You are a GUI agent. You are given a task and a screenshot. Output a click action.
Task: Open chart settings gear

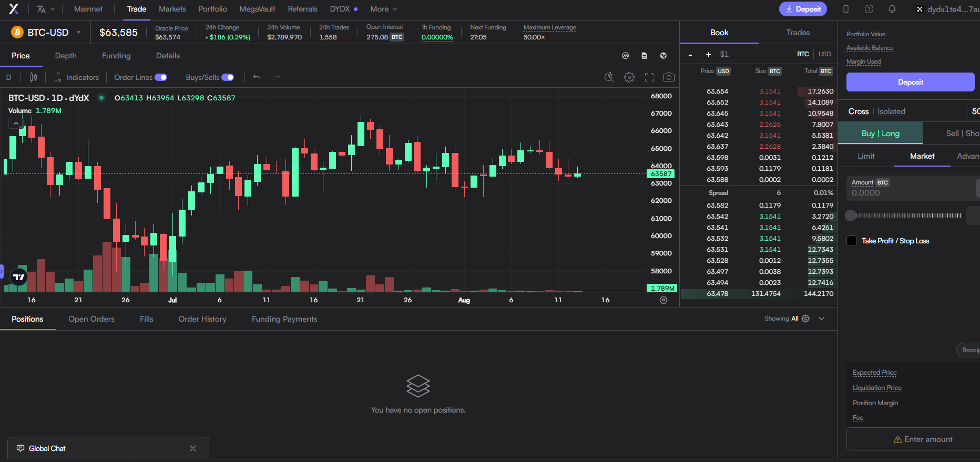[x=629, y=77]
